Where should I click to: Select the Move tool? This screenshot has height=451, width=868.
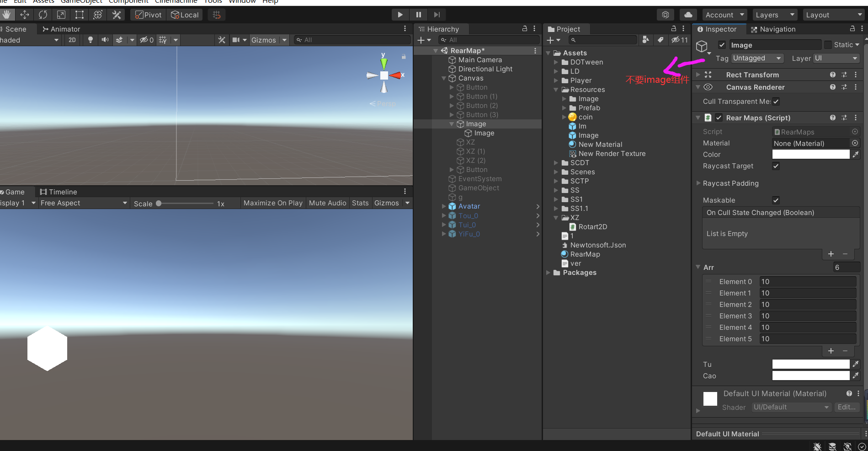25,15
